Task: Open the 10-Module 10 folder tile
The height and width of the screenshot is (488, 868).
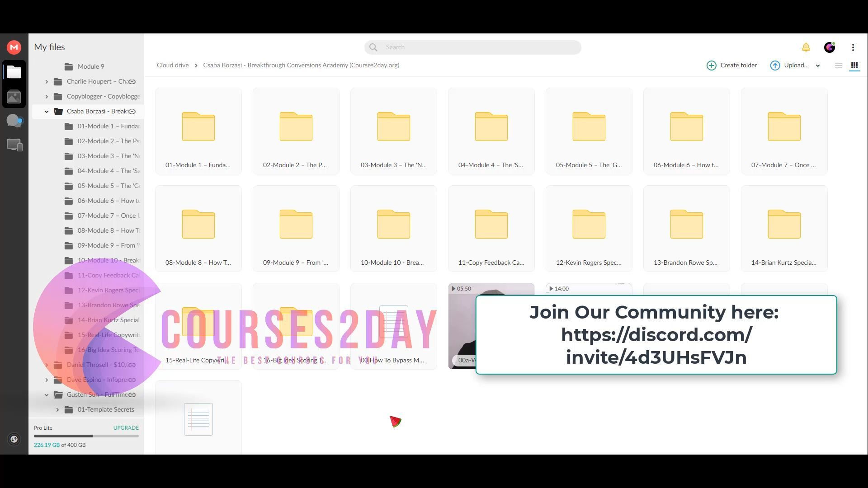Action: pos(394,229)
